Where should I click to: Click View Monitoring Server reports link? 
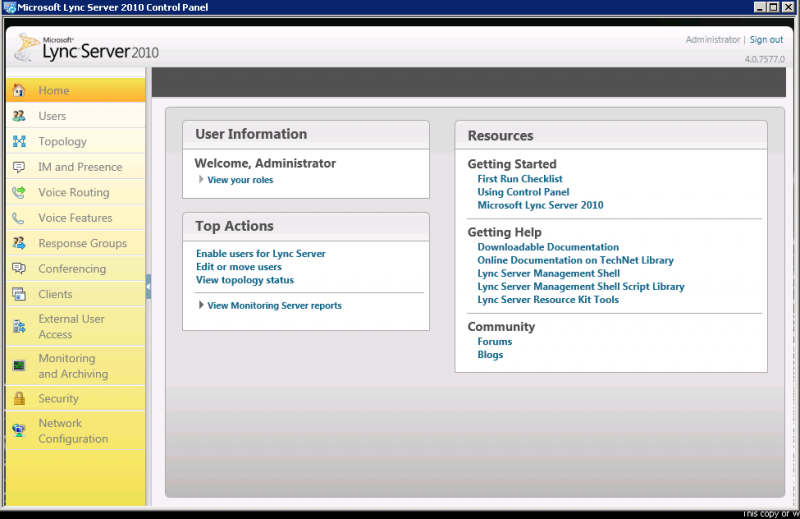tap(274, 306)
